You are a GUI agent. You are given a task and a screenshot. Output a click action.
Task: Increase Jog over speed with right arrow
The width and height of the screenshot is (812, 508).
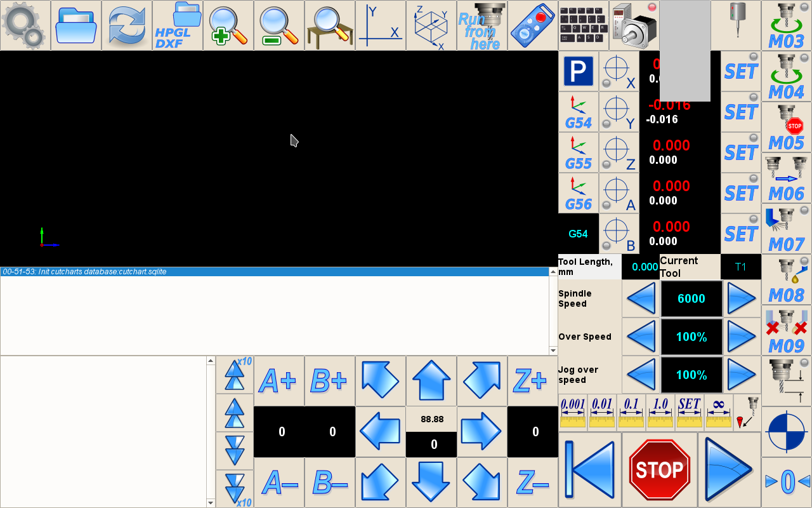[742, 375]
